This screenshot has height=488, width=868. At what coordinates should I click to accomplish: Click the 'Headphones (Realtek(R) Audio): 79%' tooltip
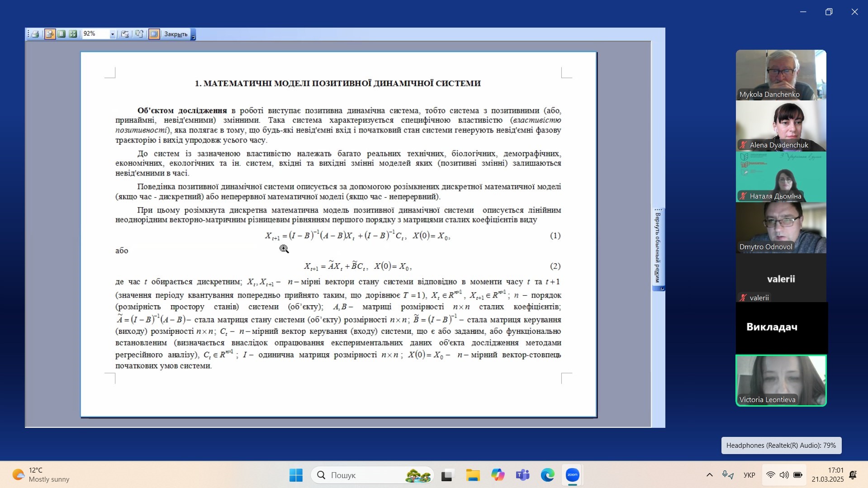[781, 445]
